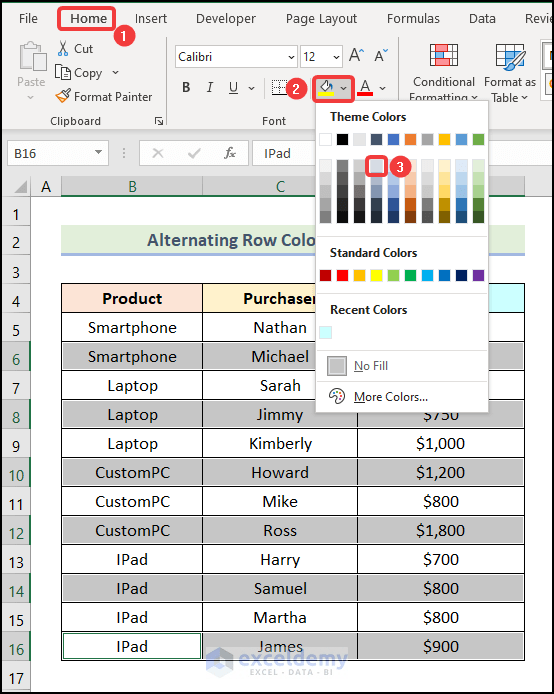554x694 pixels.
Task: Click the Paste clipboard icon
Action: coord(32,57)
